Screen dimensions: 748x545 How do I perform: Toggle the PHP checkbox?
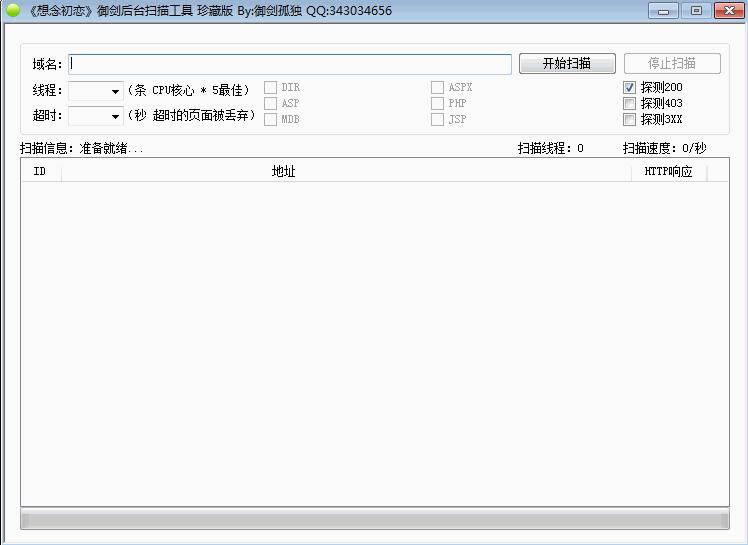click(x=437, y=103)
